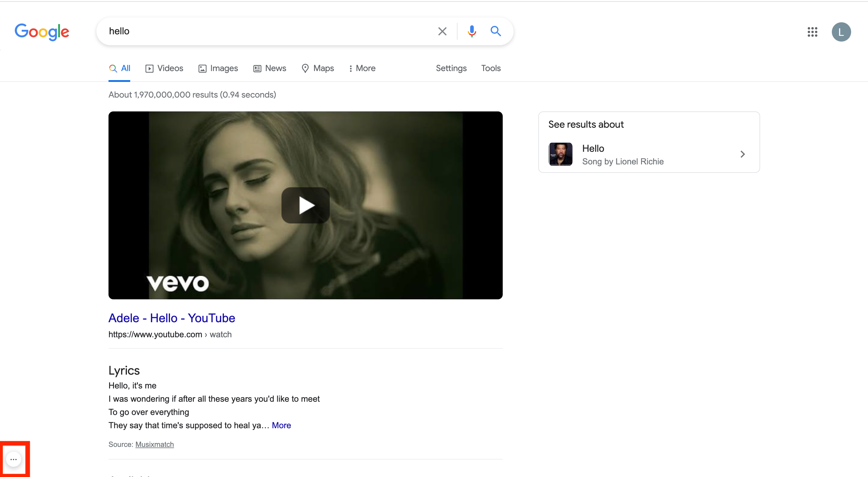Image resolution: width=868 pixels, height=477 pixels.
Task: Play the Adele Hello music video
Action: tap(305, 205)
